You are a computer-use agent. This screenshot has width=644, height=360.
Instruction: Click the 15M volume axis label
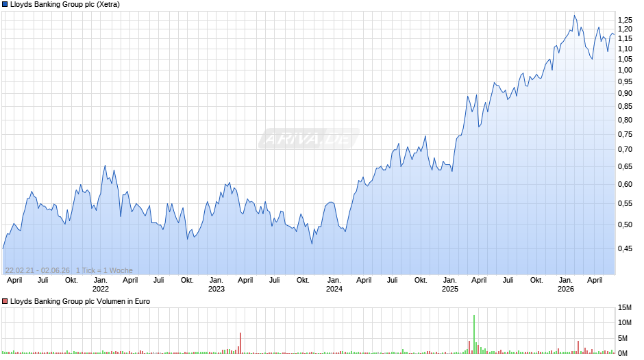pos(625,308)
